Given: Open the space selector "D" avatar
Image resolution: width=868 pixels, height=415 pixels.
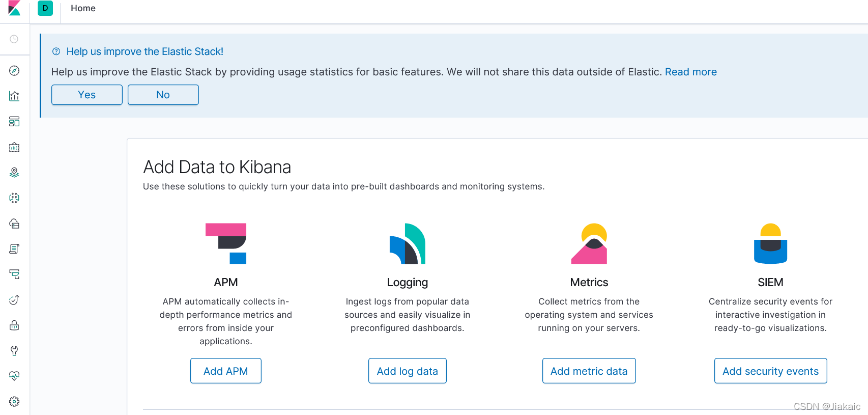Looking at the screenshot, I should click(45, 8).
